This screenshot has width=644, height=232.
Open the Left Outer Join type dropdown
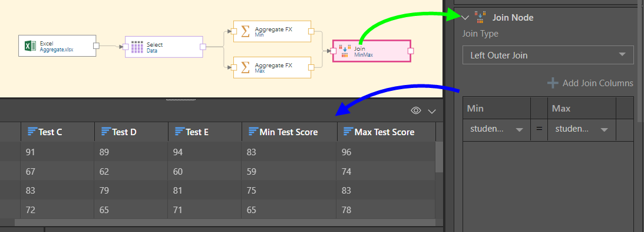tap(548, 55)
